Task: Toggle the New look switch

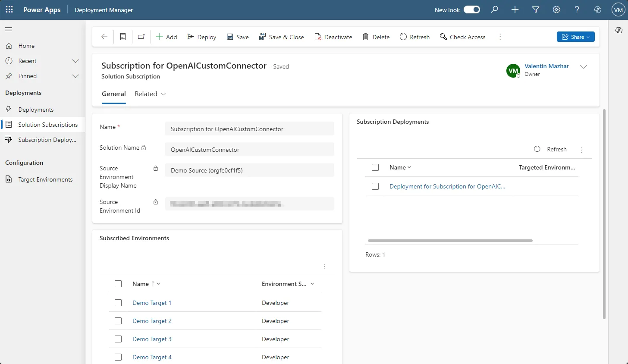Action: pyautogui.click(x=472, y=9)
